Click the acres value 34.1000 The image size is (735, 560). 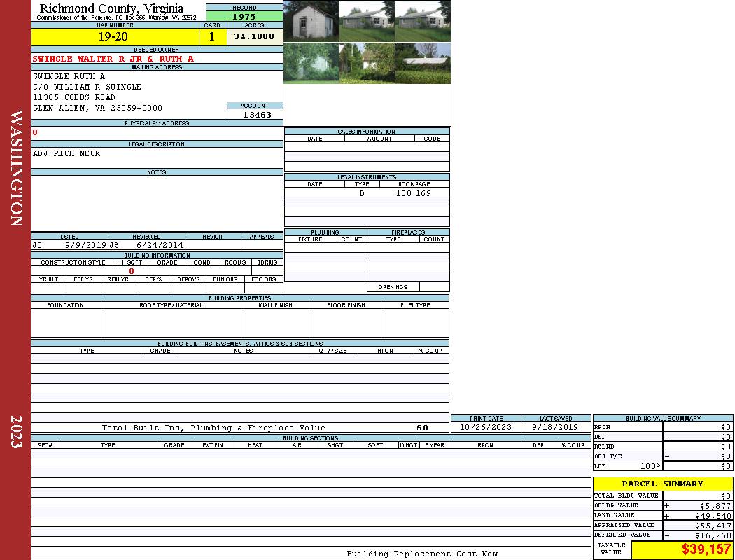pos(254,37)
